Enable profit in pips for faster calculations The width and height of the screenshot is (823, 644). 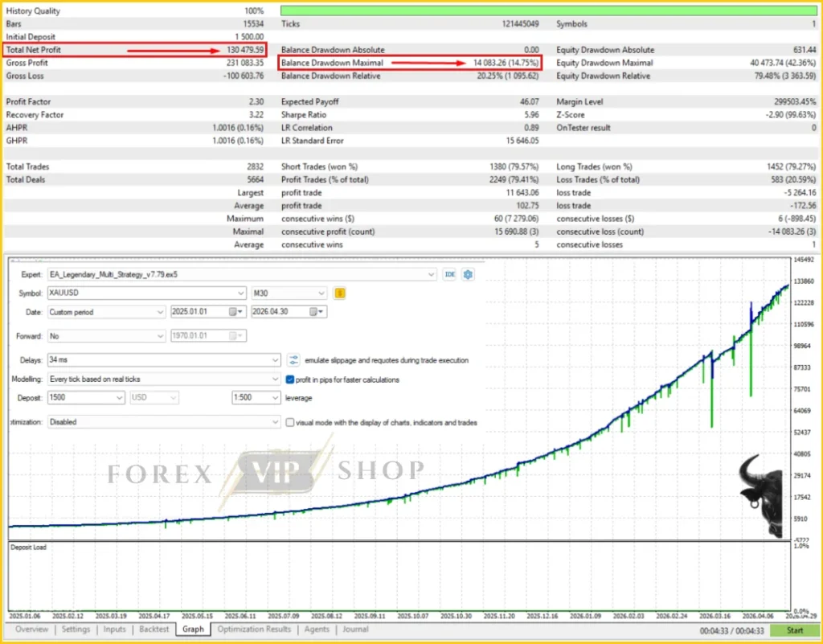289,379
